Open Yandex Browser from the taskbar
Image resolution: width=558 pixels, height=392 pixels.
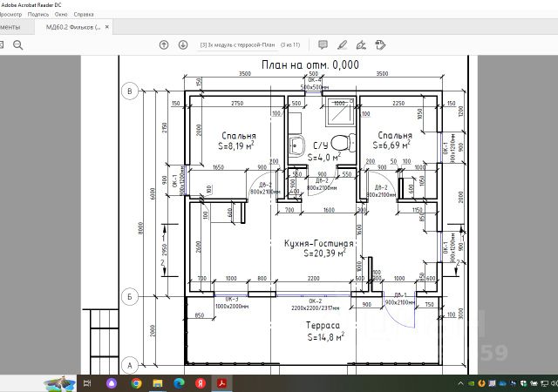pyautogui.click(x=201, y=383)
